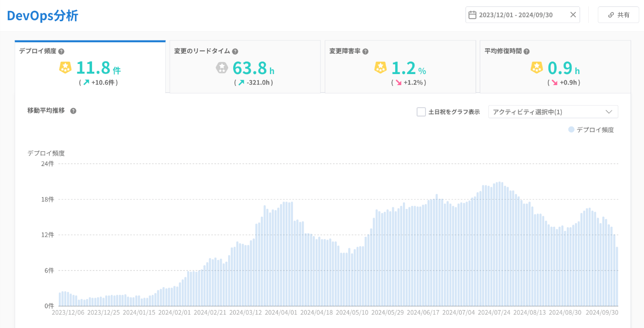The height and width of the screenshot is (328, 644).
Task: Click the 11.8件 metric value
Action: coord(98,68)
